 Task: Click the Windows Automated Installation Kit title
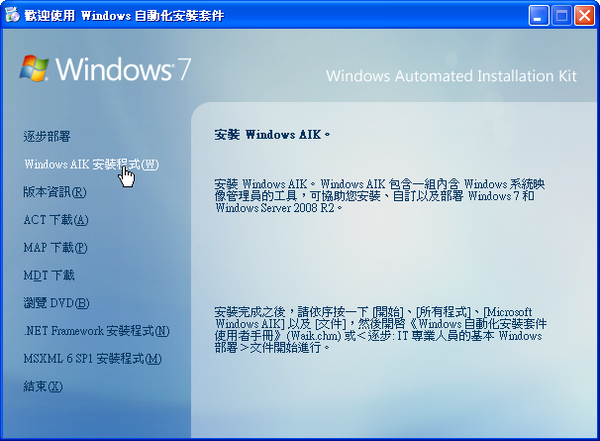pos(451,76)
